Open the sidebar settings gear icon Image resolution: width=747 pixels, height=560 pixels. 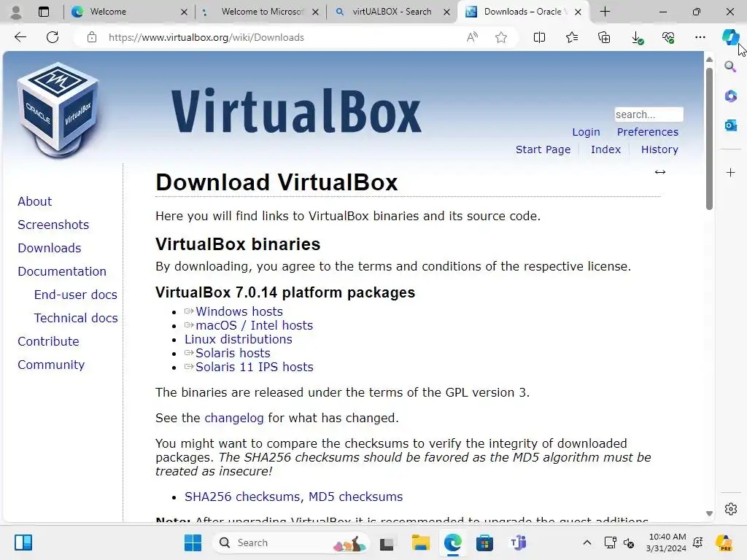(731, 509)
